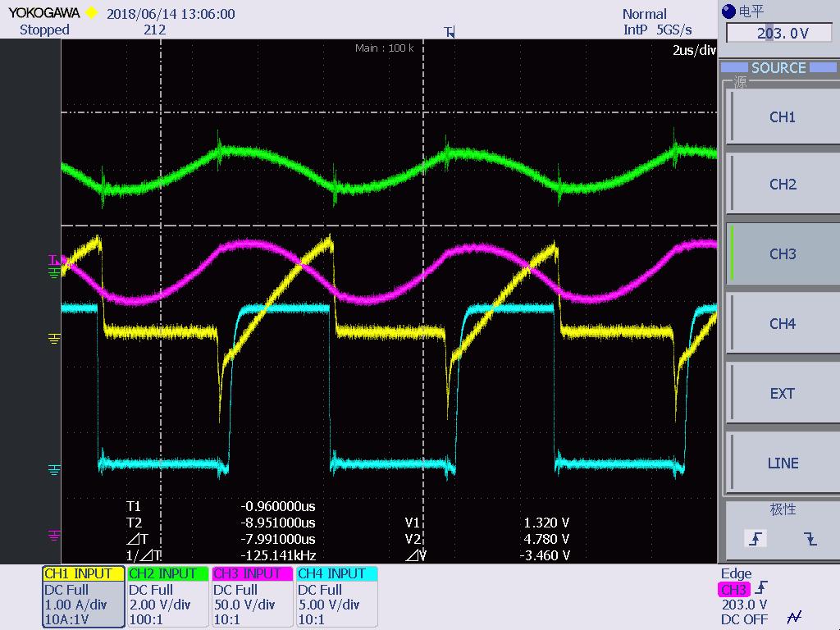Click the date time 2018/06/14 13:06:00
This screenshot has width=840, height=630.
pos(171,14)
